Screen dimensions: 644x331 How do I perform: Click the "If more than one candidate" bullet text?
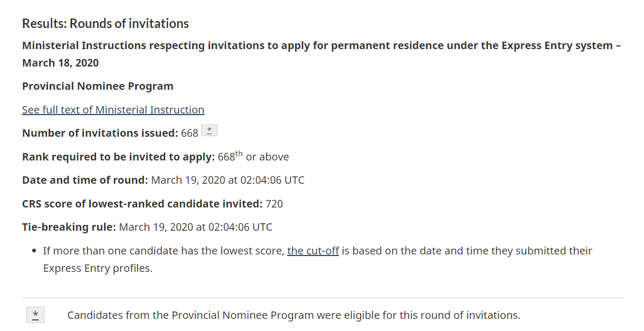318,259
